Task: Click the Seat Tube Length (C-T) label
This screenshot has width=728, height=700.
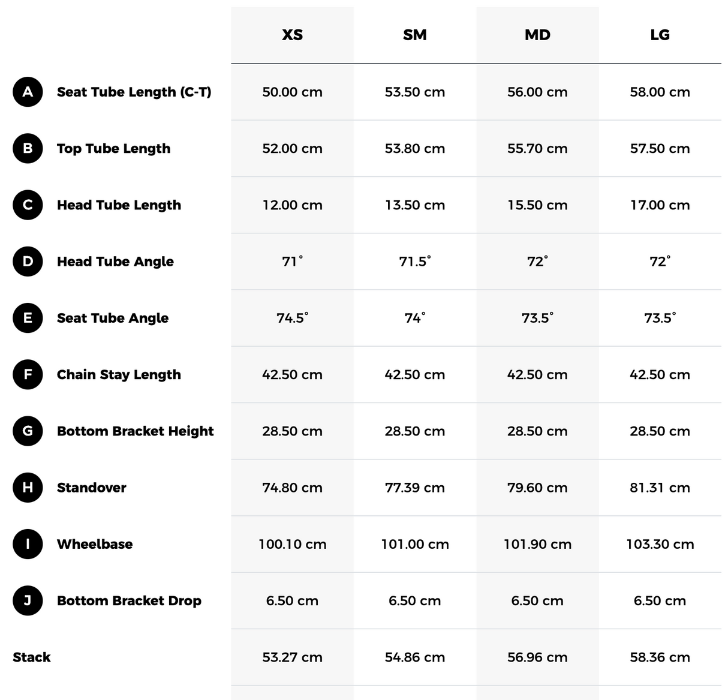Action: coord(134,92)
